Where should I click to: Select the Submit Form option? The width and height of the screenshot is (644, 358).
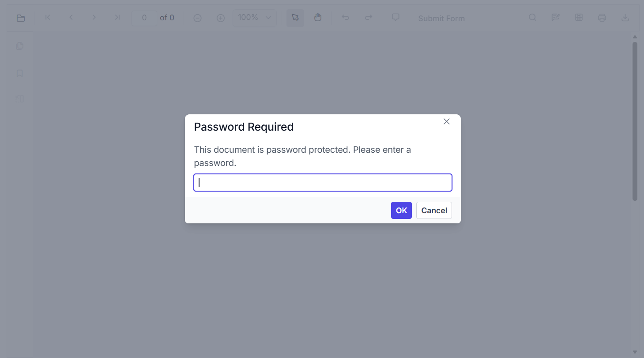coord(441,18)
